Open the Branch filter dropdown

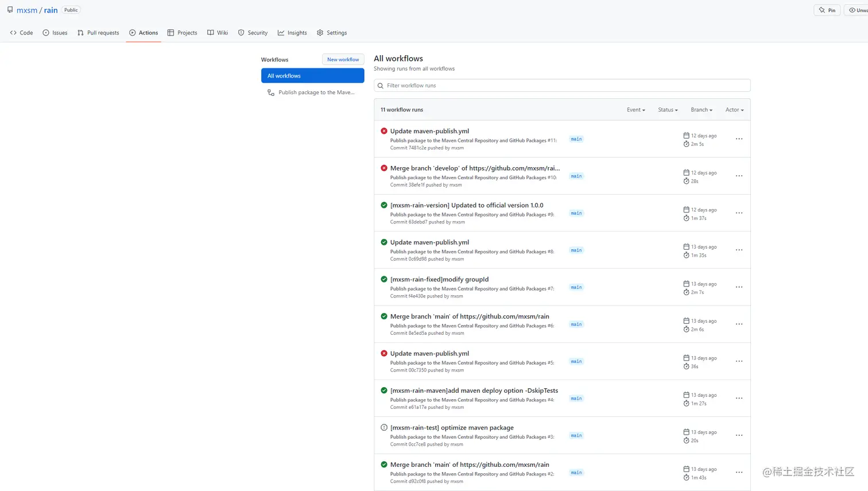[x=702, y=110]
